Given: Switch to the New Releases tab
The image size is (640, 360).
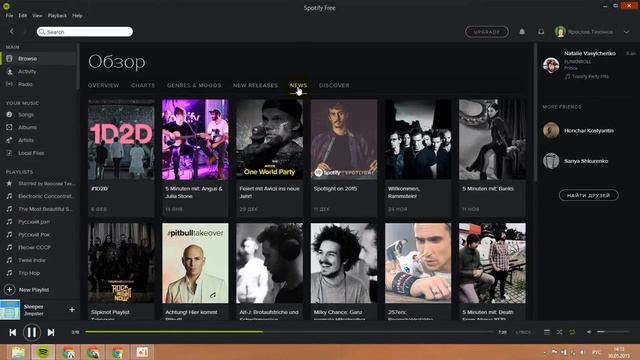Looking at the screenshot, I should [x=255, y=85].
